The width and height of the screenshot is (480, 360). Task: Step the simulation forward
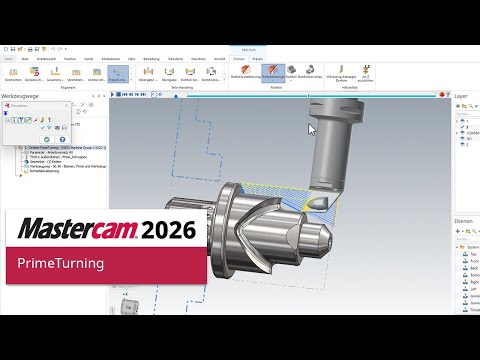tap(137, 95)
